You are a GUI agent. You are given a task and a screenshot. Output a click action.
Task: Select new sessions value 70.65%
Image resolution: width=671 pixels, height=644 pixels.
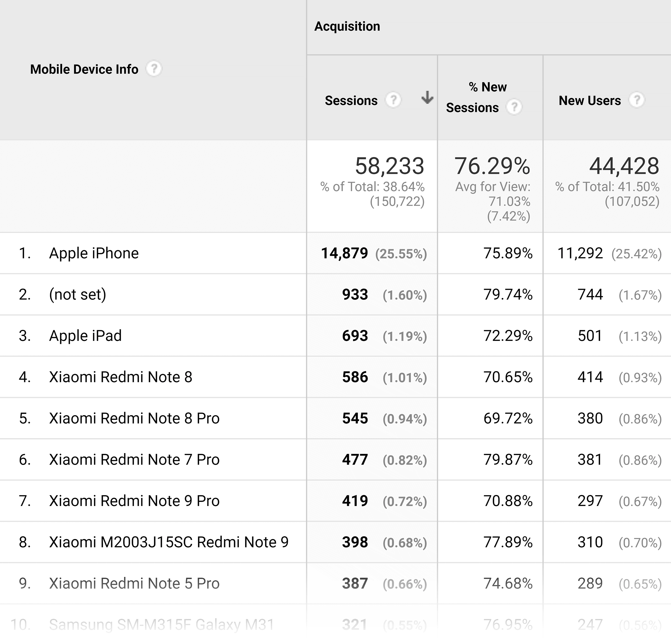(x=508, y=377)
